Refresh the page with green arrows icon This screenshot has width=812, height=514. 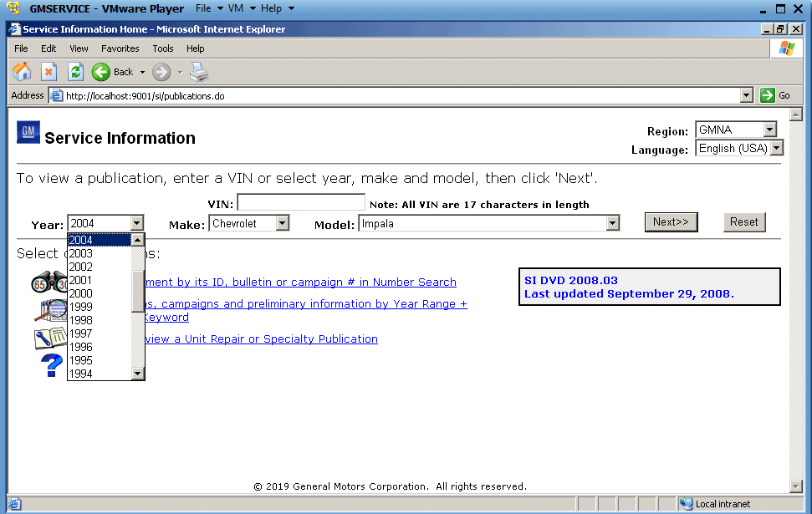(75, 72)
